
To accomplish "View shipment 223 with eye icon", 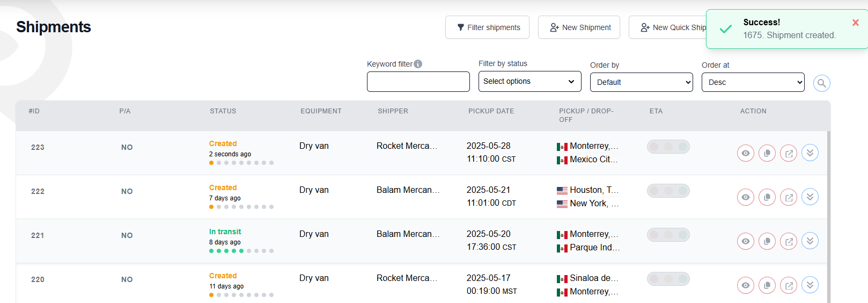I will (x=746, y=153).
